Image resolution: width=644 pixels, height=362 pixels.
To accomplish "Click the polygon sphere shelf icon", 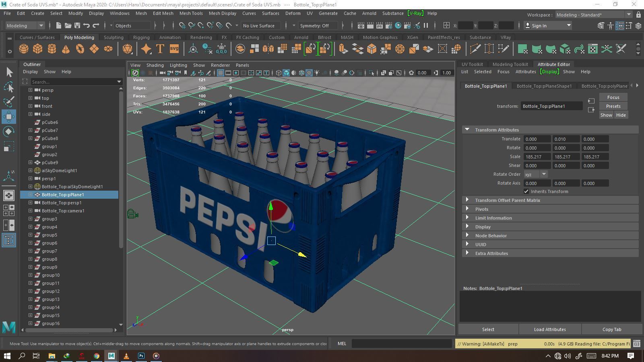I will tap(24, 49).
